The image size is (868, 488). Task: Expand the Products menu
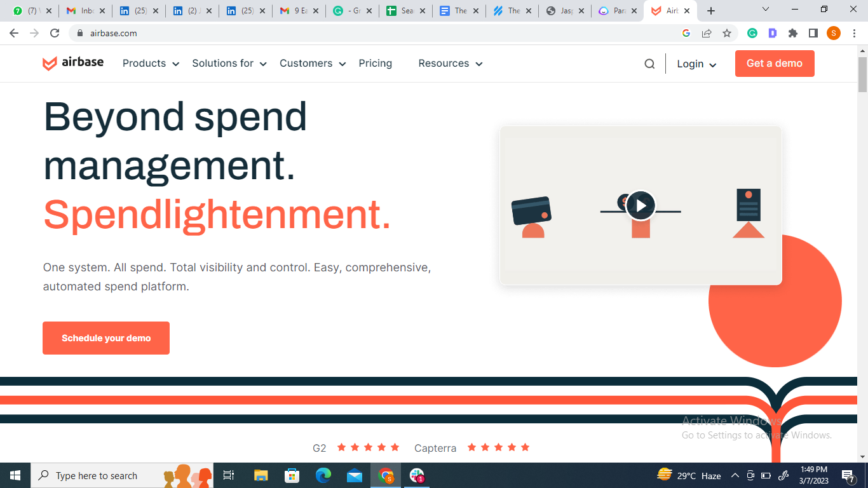pos(151,64)
